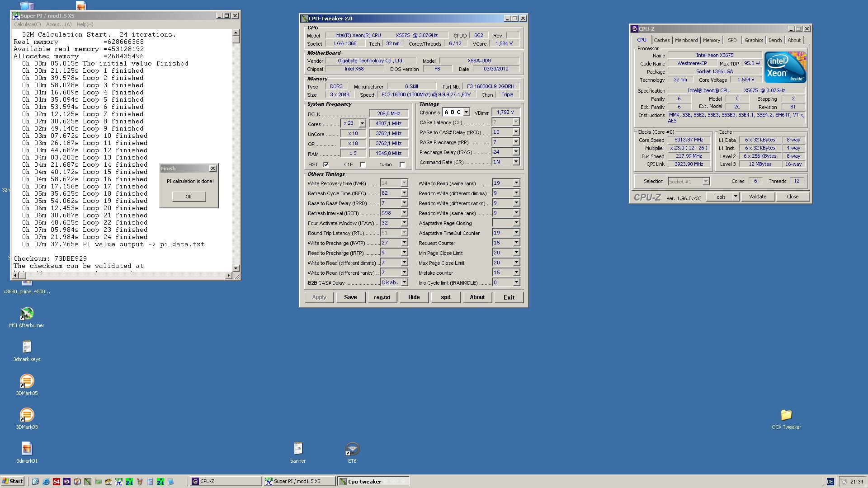Expand RAS# to CAS# Delay (tRCD) dropdown
Viewport: 868px width, 488px height.
pos(516,132)
